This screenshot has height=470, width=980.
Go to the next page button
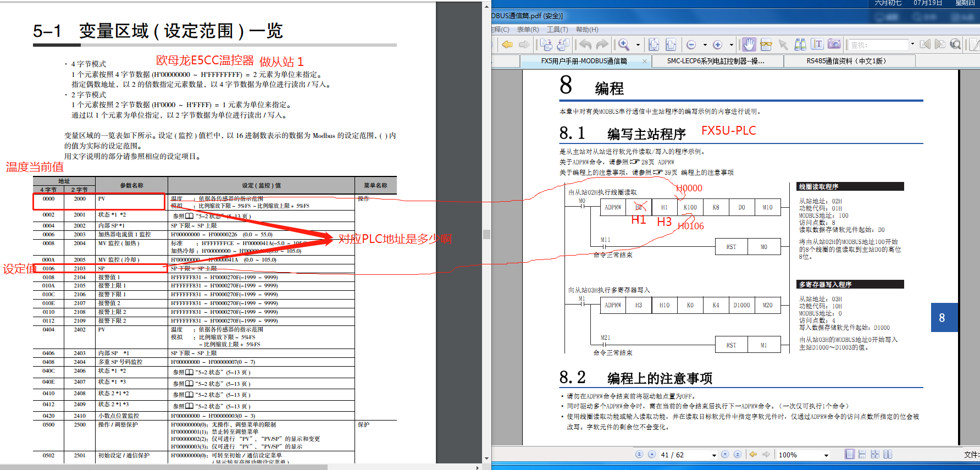point(725,455)
